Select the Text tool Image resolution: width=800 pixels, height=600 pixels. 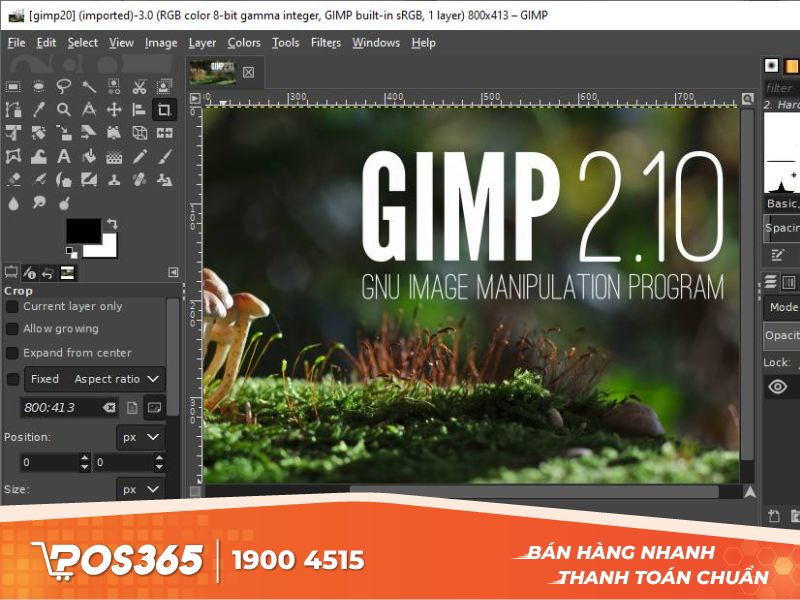point(64,156)
